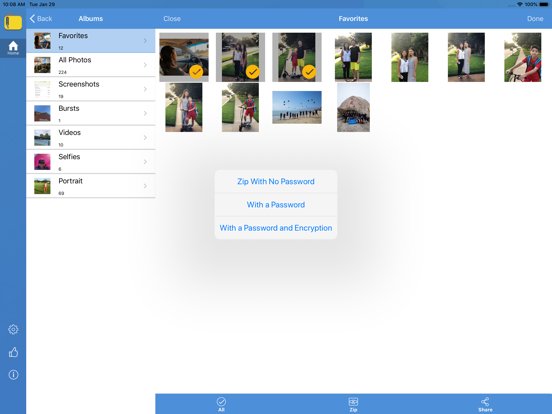Expand the Portrait album chevron

[145, 186]
